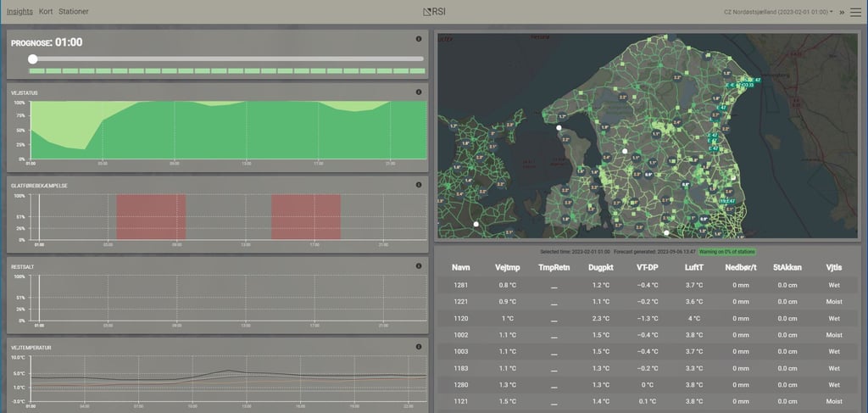The width and height of the screenshot is (868, 413).
Task: Click the RSI logo in the header
Action: (x=434, y=12)
